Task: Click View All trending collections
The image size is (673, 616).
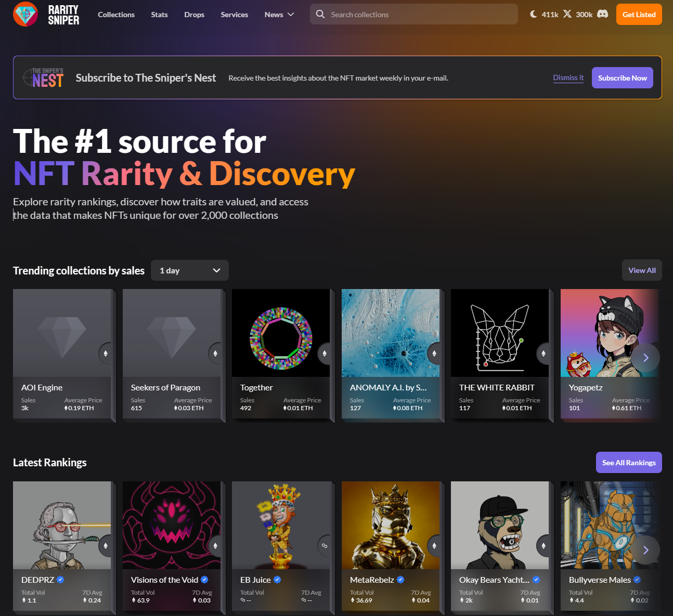Action: point(642,270)
